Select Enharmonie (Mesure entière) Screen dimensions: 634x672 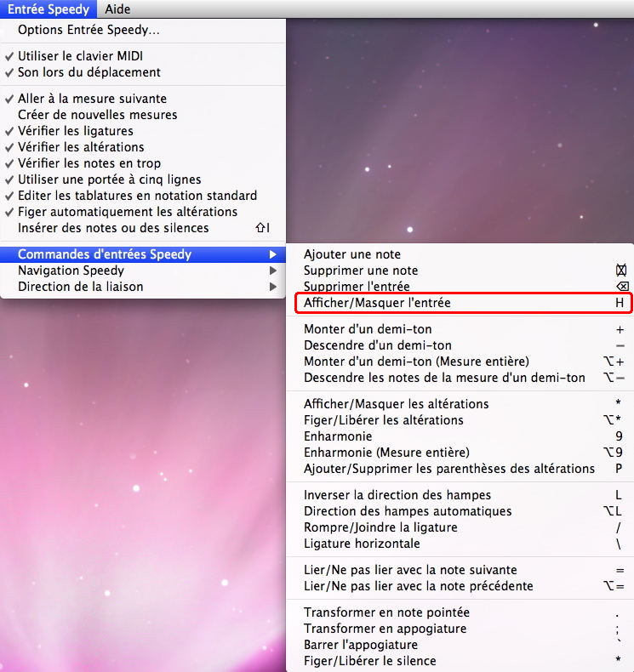386,453
